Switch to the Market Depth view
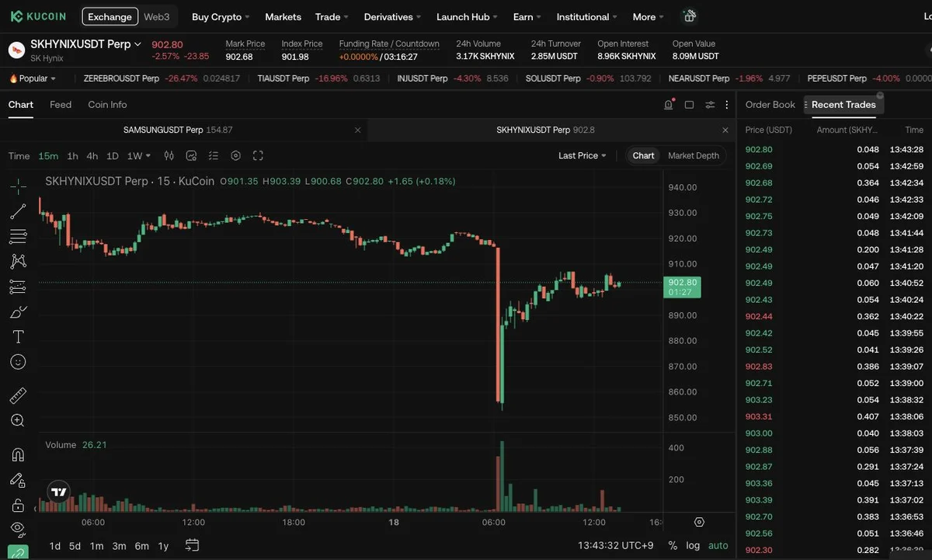Image resolution: width=932 pixels, height=560 pixels. click(694, 155)
